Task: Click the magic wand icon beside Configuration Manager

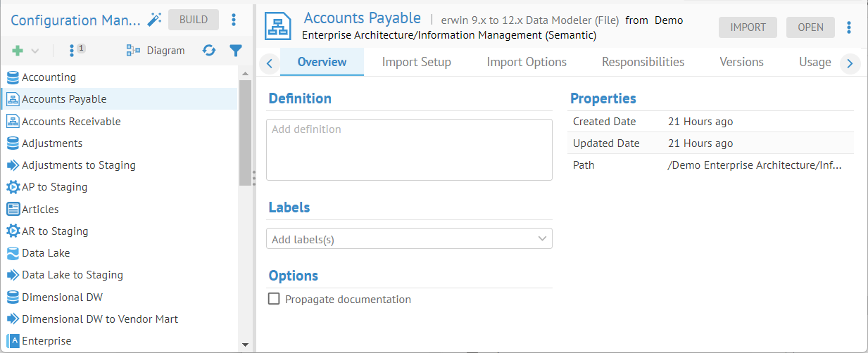Action: pos(154,20)
